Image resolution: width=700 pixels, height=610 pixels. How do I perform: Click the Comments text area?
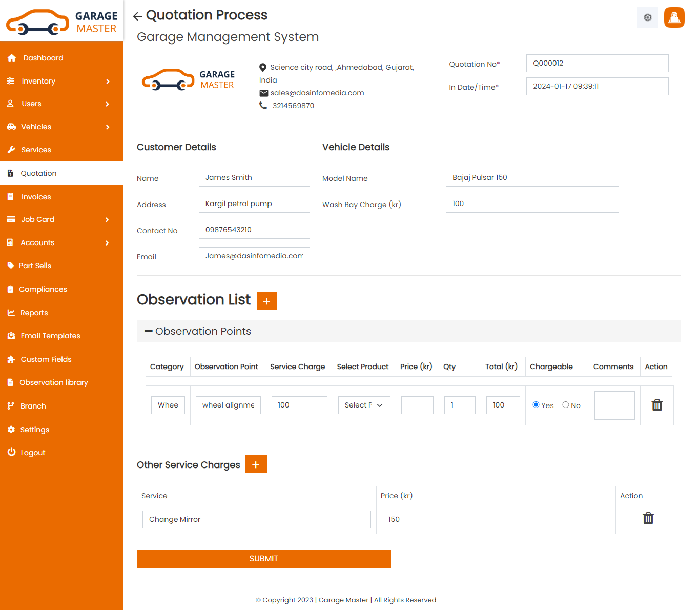tap(614, 405)
